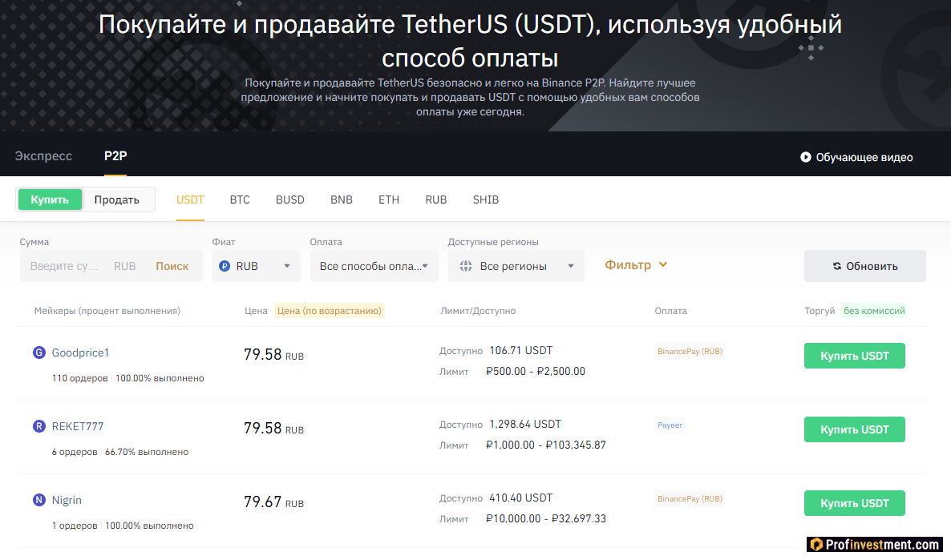Open REKET777's merchant profile link
Screen dimensions: 951x560
(x=79, y=426)
